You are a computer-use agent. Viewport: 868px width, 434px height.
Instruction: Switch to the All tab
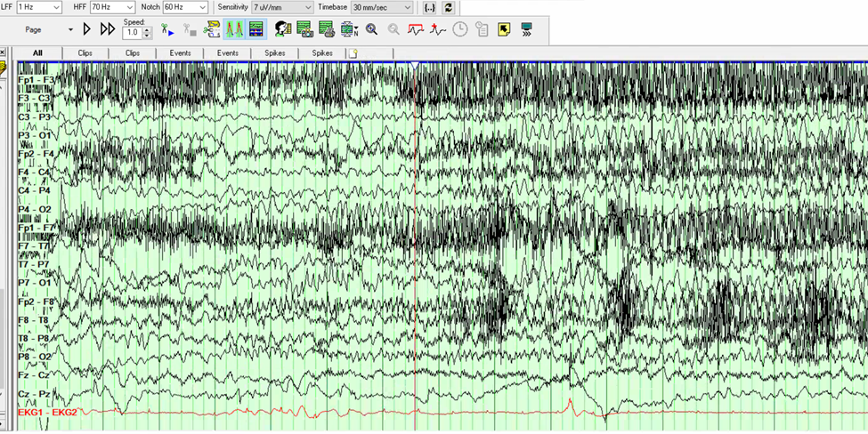coord(37,53)
